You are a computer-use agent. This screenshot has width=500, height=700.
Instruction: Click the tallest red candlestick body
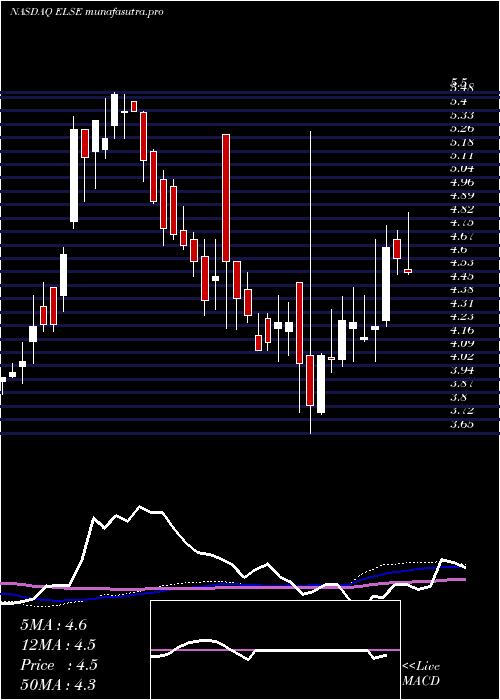[x=226, y=198]
